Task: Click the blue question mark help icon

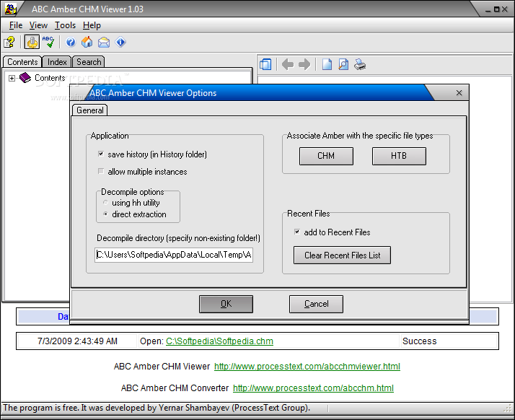Action: click(71, 42)
